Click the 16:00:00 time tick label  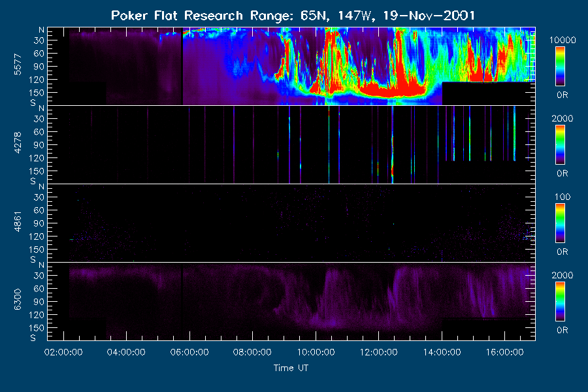point(505,352)
